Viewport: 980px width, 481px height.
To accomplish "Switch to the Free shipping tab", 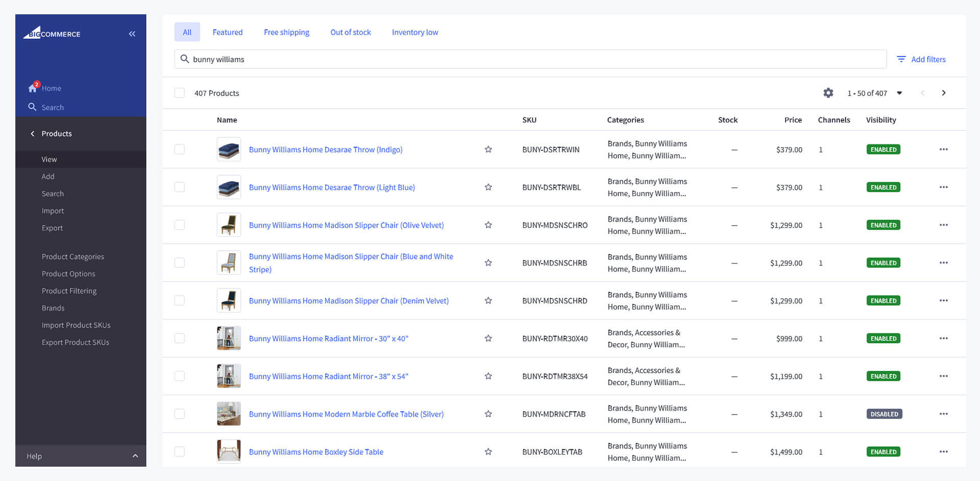I will click(x=286, y=32).
